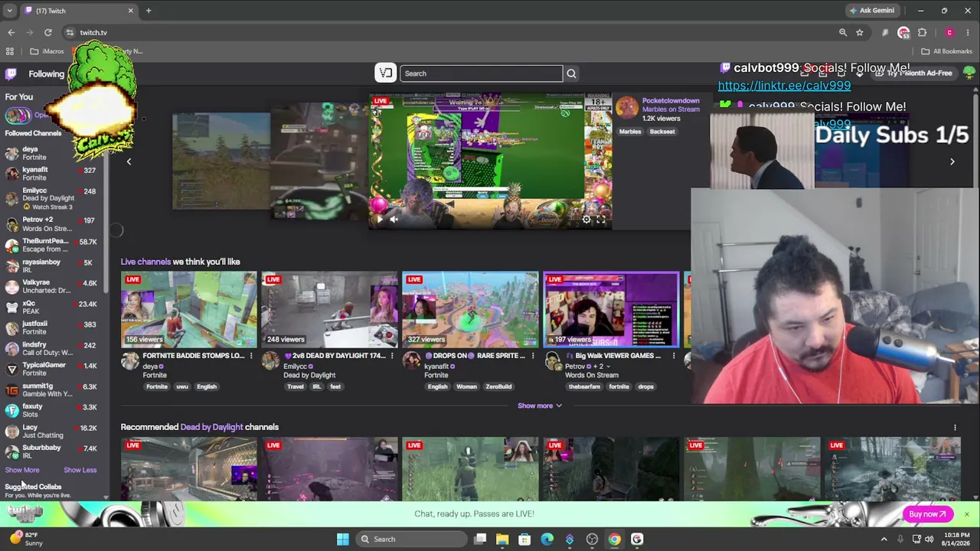Click the Stories icon left of search
The image size is (980, 551).
pyautogui.click(x=386, y=73)
